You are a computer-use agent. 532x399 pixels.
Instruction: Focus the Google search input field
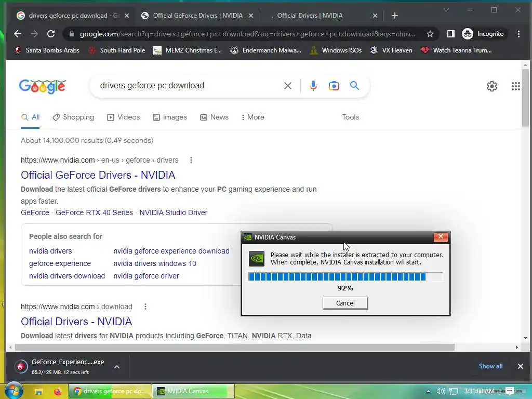coord(188,86)
